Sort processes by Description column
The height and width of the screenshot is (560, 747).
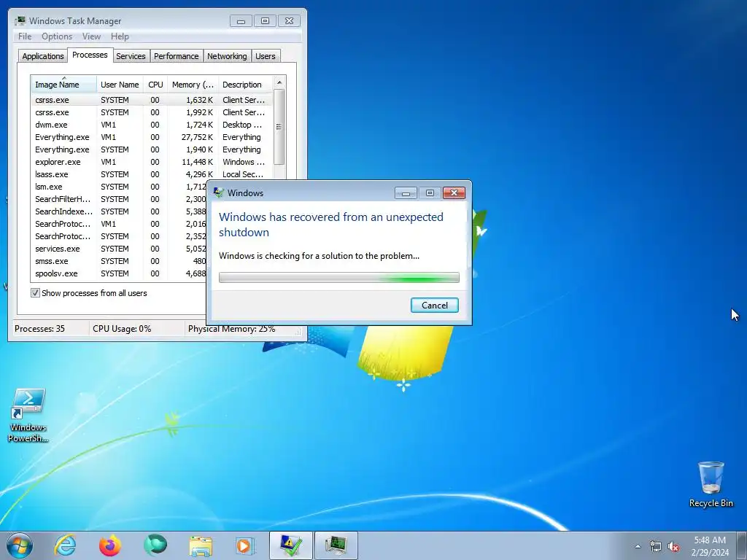(245, 85)
